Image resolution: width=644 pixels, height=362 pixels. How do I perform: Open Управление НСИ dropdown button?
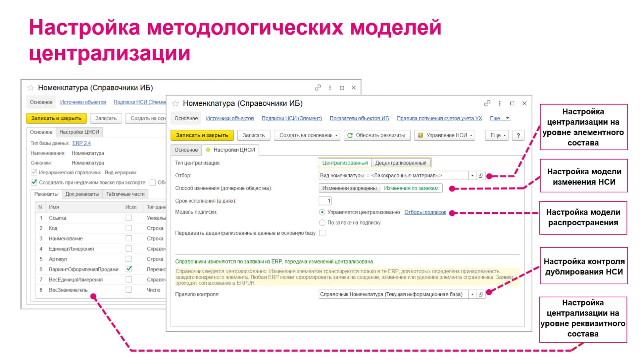pyautogui.click(x=445, y=135)
